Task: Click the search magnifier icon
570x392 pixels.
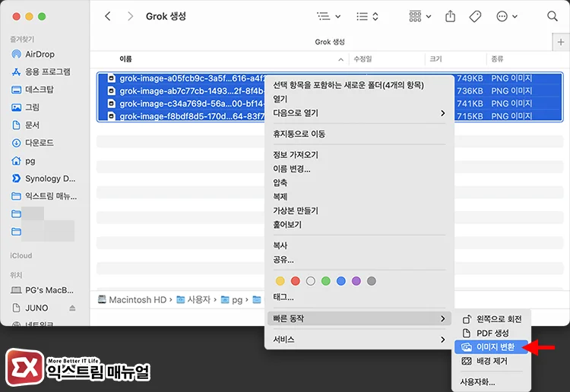Action: [553, 16]
